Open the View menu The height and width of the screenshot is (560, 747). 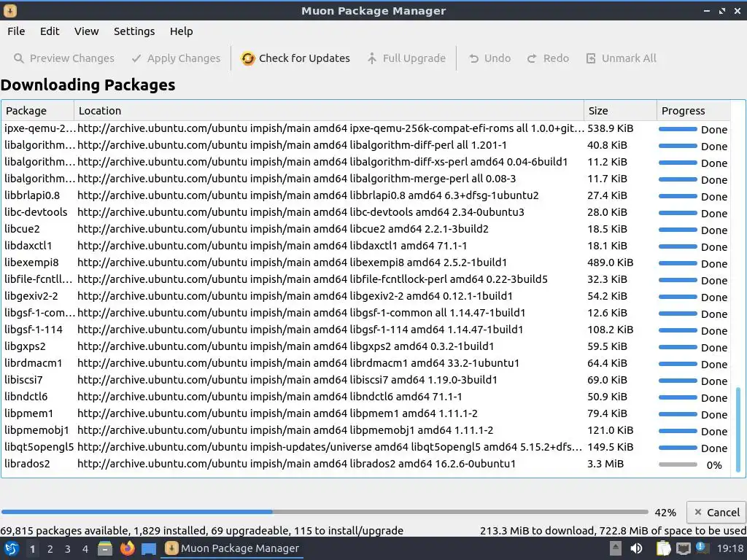(86, 31)
